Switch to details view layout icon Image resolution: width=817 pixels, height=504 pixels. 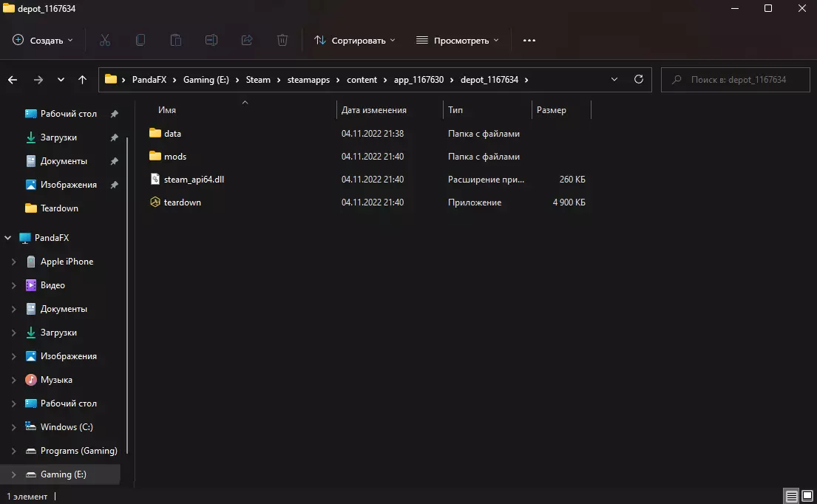click(x=791, y=496)
